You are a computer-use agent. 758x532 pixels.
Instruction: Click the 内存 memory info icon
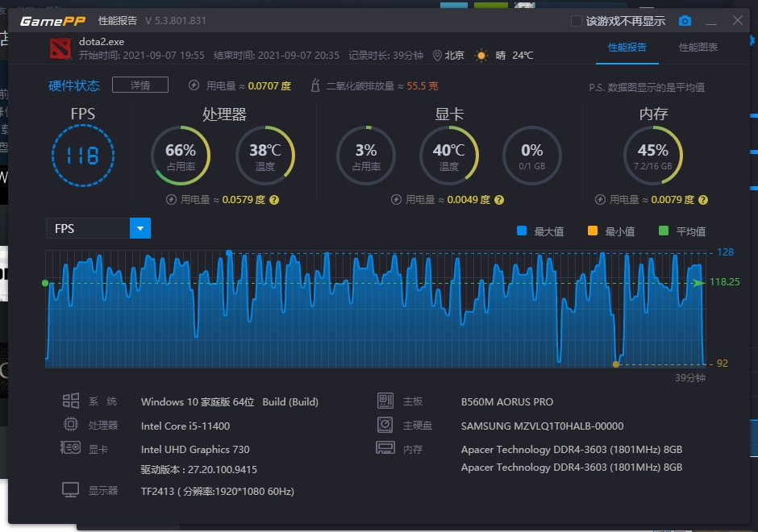385,448
